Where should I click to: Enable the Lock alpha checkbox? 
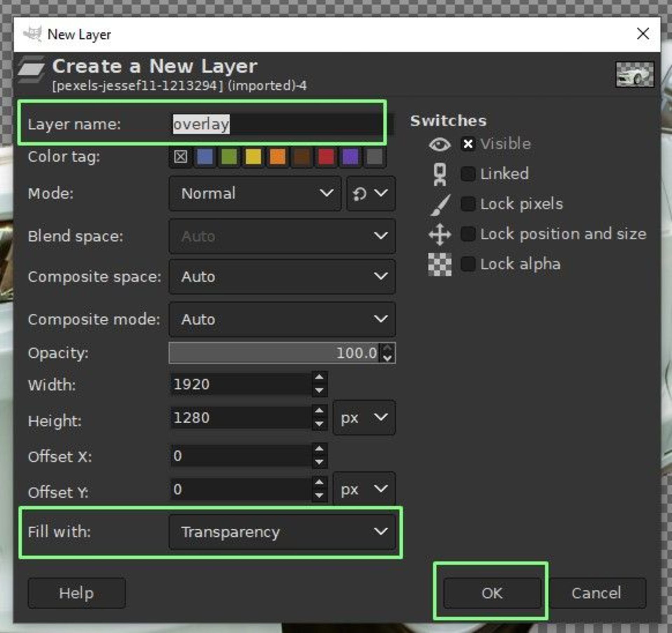click(468, 264)
